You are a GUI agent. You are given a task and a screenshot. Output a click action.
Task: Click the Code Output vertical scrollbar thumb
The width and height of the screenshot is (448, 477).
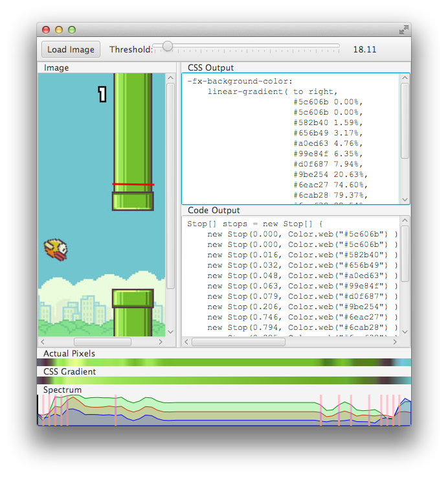click(405, 253)
